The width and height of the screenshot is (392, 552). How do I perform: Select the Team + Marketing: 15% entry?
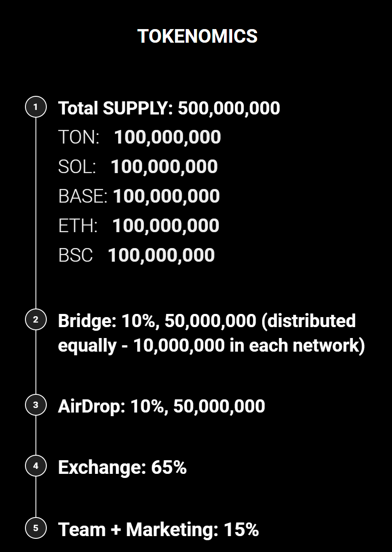tap(158, 529)
